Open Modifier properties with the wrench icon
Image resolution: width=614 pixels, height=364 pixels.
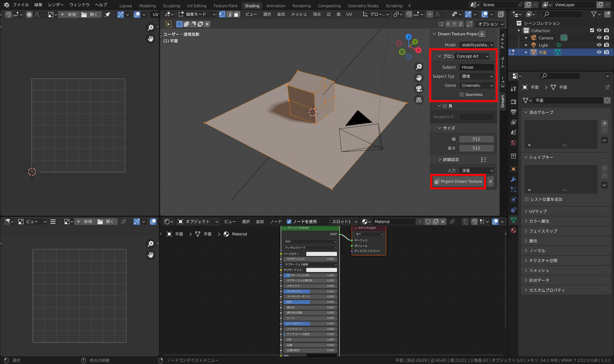[x=513, y=179]
